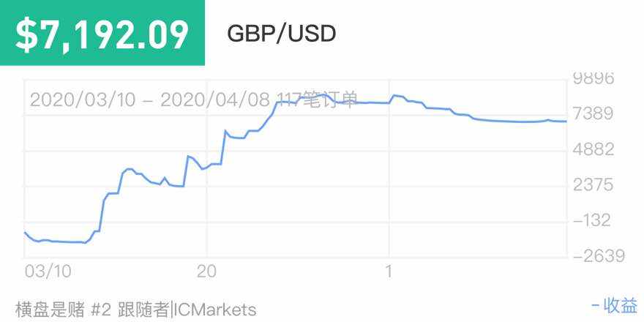Select the 4882 y-axis label
Screen dimensions: 644x322
coord(594,149)
